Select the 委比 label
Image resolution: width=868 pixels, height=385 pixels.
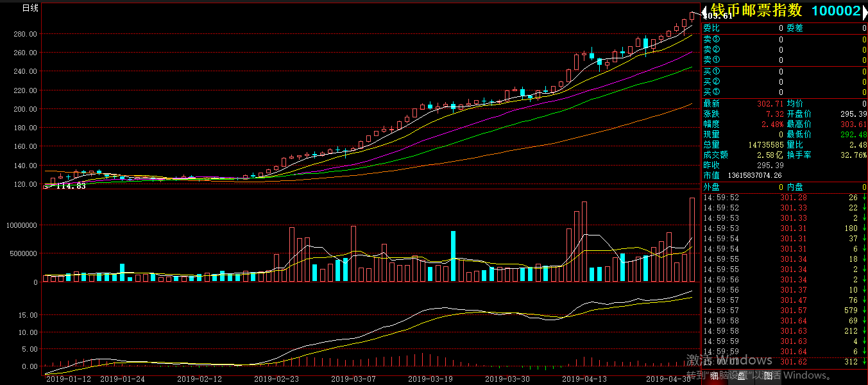[x=711, y=28]
